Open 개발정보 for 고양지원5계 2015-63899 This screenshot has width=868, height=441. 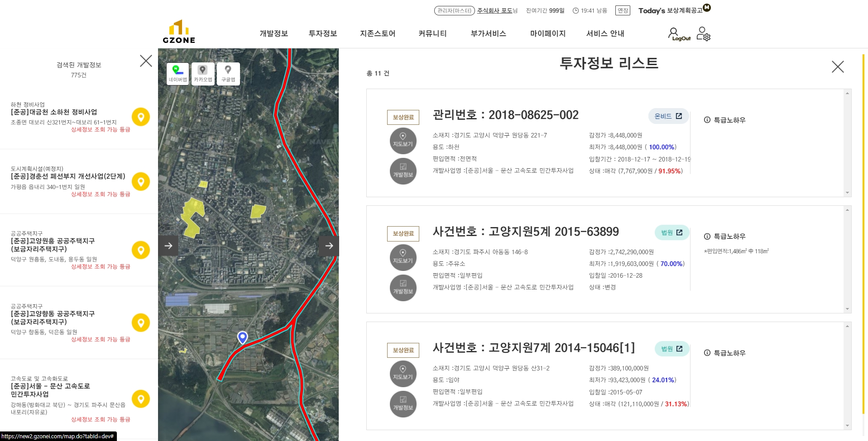(403, 288)
